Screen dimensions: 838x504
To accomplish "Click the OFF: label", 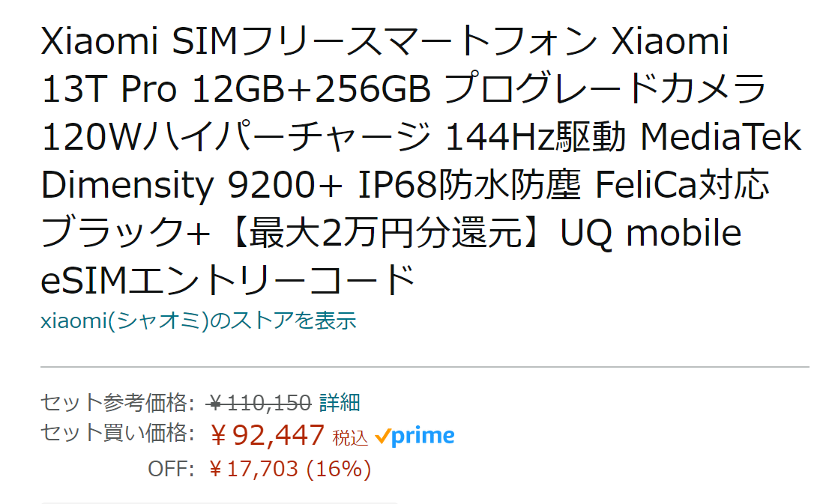I will click(x=171, y=470).
